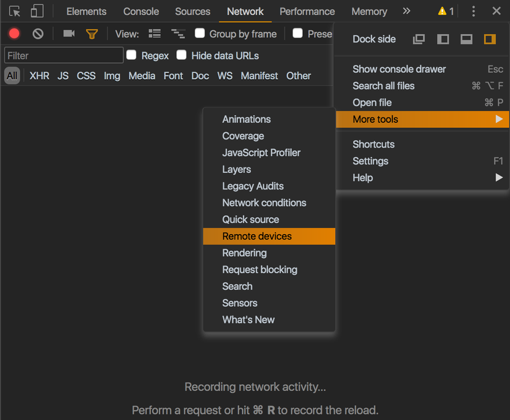This screenshot has height=420, width=510.
Task: Switch to the Performance tab
Action: [307, 11]
